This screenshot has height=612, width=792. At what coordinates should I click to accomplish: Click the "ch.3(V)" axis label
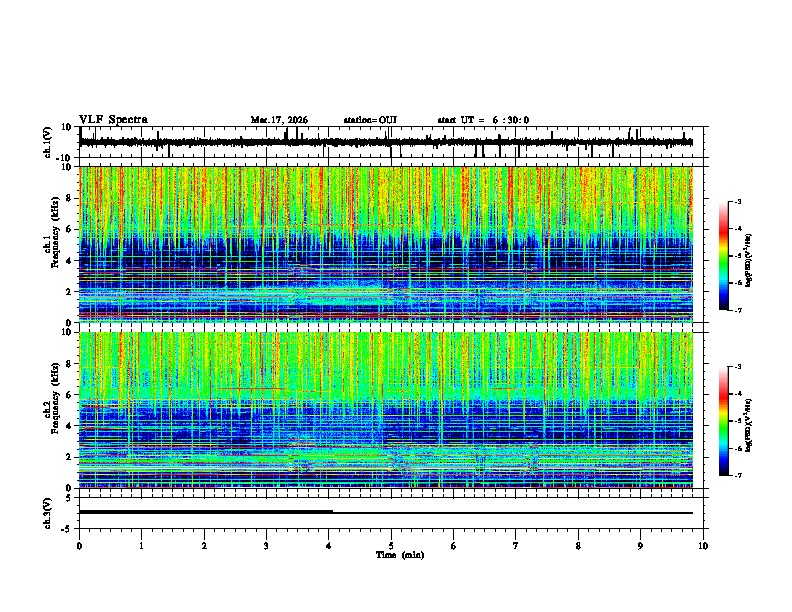(x=48, y=513)
